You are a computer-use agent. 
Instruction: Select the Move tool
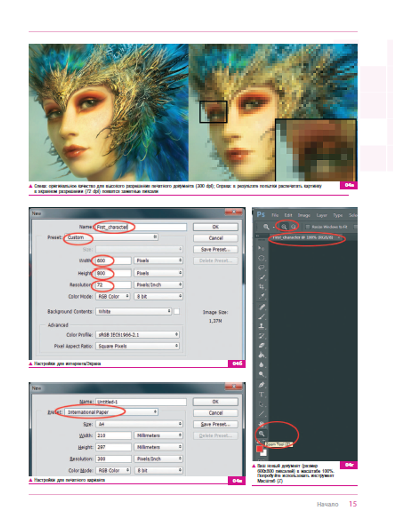coord(261,247)
